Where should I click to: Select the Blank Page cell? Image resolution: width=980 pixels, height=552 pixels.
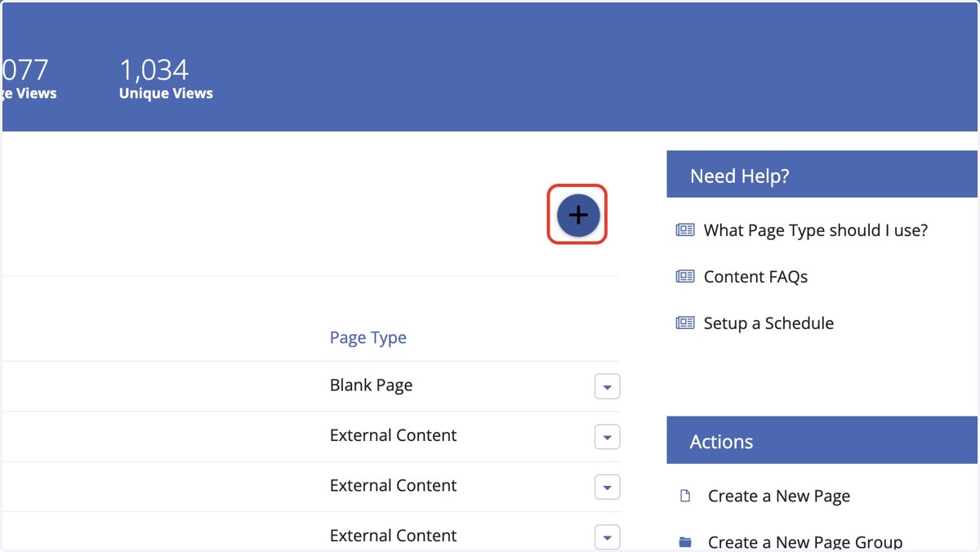371,385
